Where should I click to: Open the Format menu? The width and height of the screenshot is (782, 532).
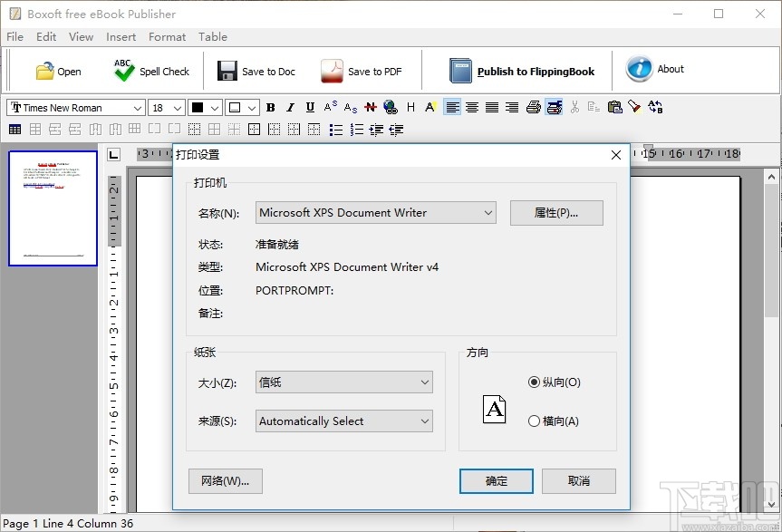[167, 37]
